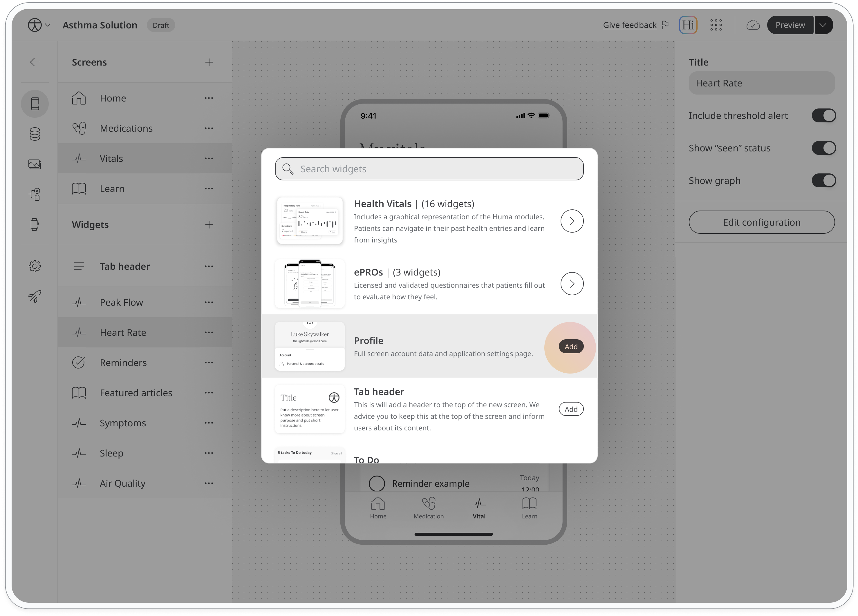Click the Search widgets input field
Image resolution: width=858 pixels, height=616 pixels.
(x=429, y=168)
